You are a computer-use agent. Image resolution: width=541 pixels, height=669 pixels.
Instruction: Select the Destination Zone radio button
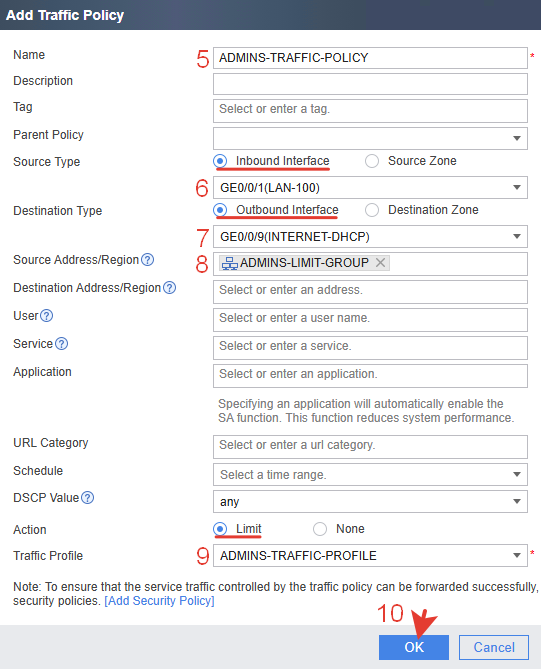coord(372,210)
